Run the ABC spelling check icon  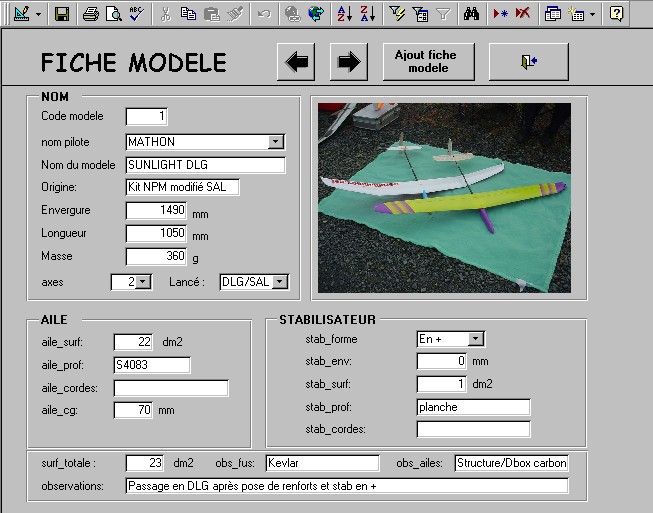pyautogui.click(x=136, y=14)
